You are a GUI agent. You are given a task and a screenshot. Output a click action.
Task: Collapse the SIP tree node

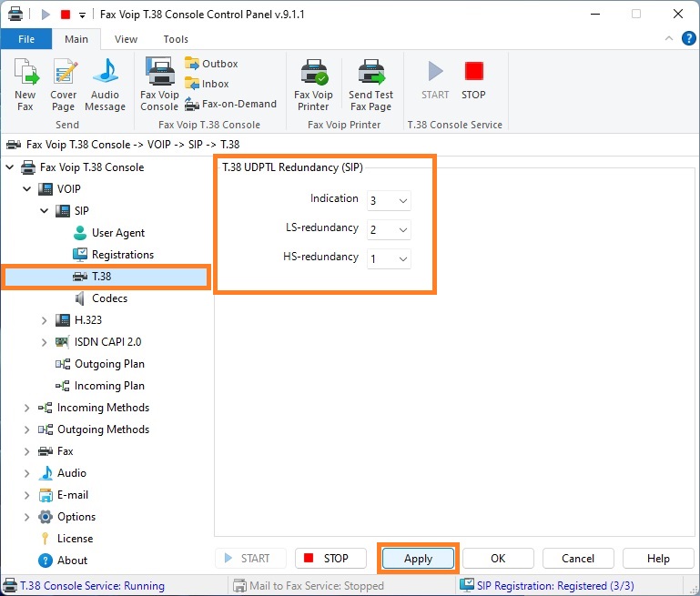click(45, 210)
